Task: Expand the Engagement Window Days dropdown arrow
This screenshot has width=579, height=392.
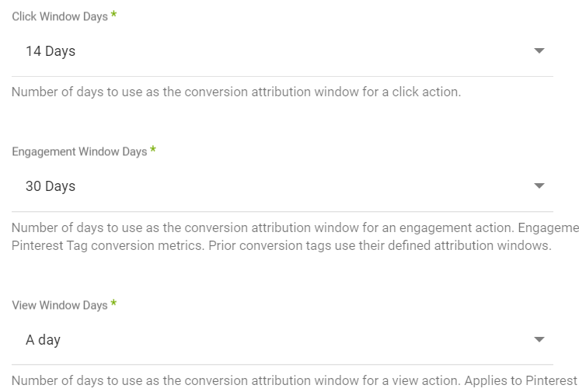Action: [x=539, y=186]
